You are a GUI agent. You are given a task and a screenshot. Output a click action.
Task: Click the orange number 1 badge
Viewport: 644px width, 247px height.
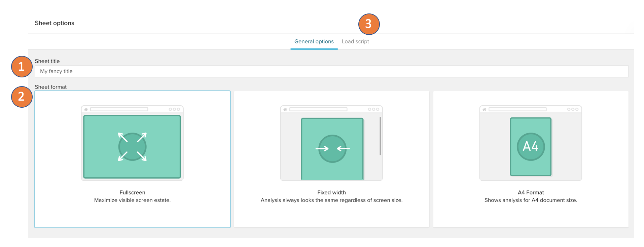(22, 67)
